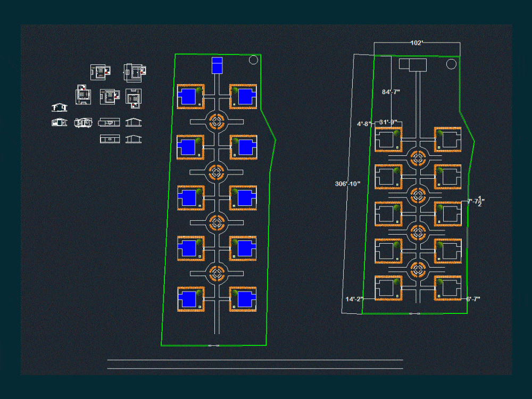Click the 84'-7" dimension label
The width and height of the screenshot is (532, 399).
390,92
